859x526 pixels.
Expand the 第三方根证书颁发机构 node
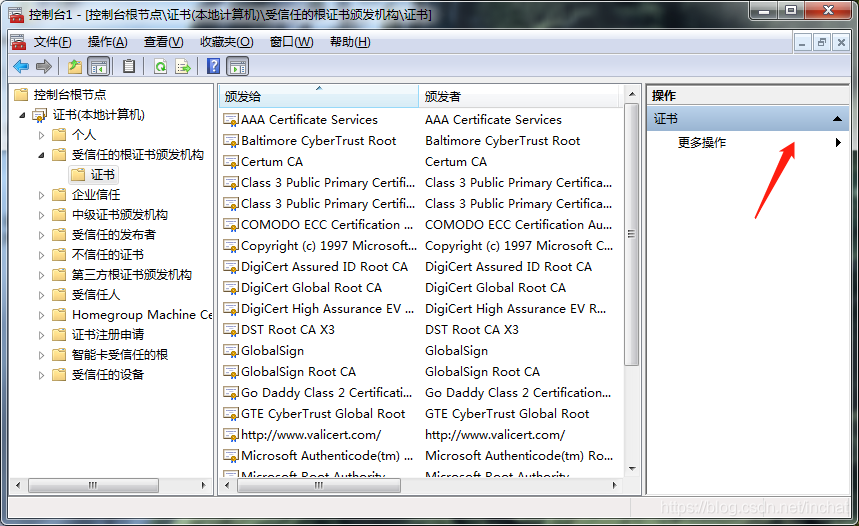[x=41, y=275]
